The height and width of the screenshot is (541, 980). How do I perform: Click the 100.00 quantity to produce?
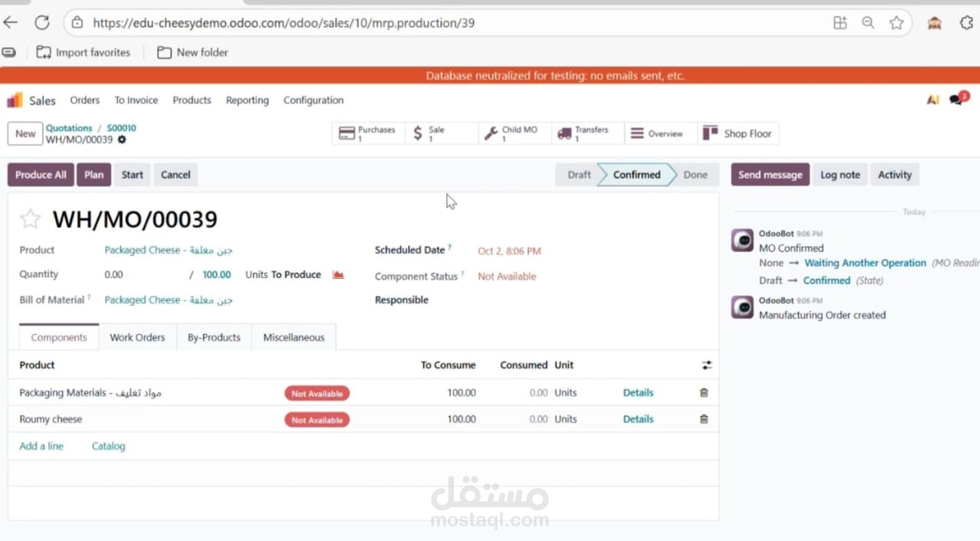(x=217, y=274)
